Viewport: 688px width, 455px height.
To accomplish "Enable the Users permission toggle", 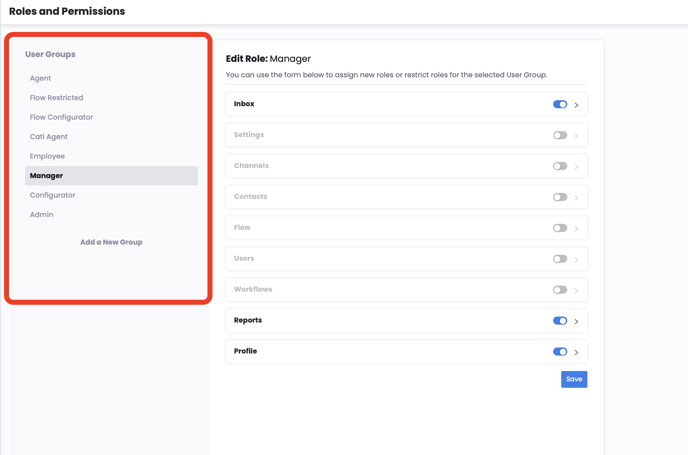I will tap(560, 259).
